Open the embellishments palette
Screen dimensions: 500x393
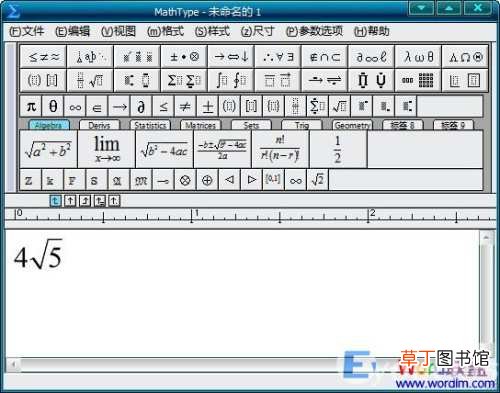point(137,57)
